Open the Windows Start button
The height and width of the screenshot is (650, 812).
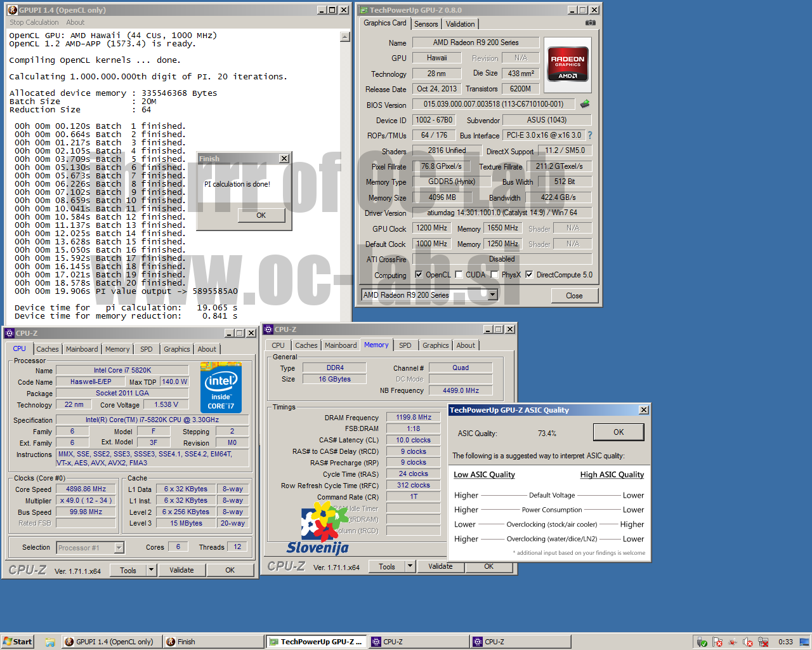point(17,642)
